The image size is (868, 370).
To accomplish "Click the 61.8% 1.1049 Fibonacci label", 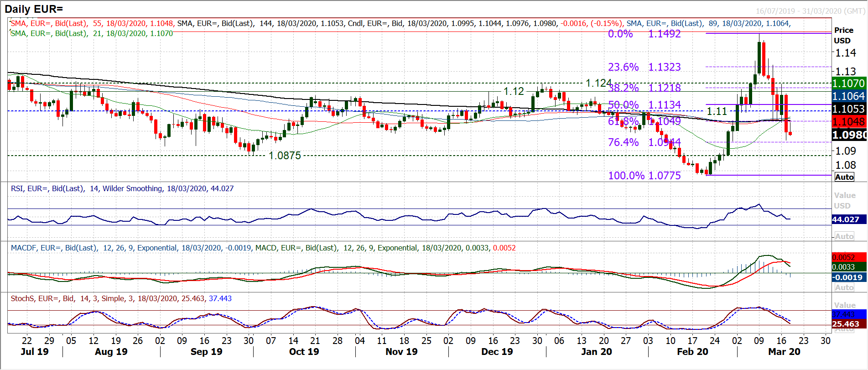I will pos(644,121).
